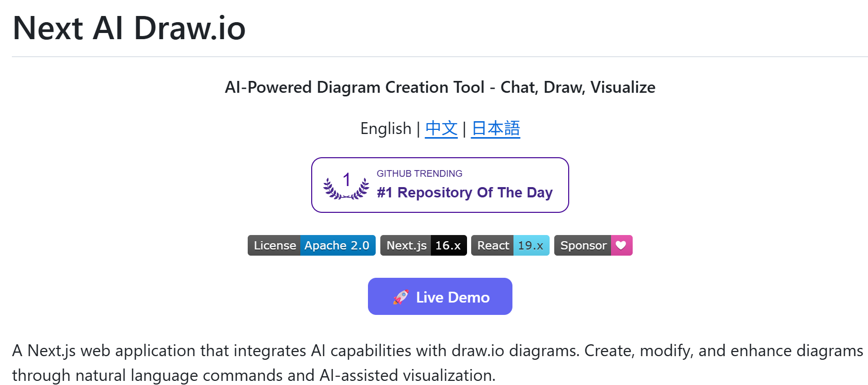Click the "16.x" text on Next.js badge
Image resolution: width=868 pixels, height=385 pixels.
pyautogui.click(x=448, y=245)
